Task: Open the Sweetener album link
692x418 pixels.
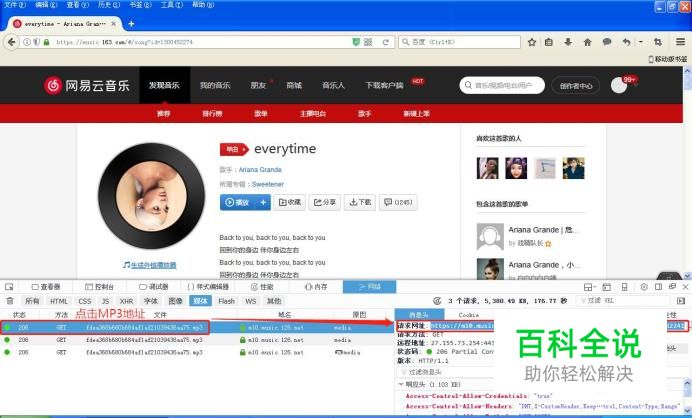Action: 267,184
